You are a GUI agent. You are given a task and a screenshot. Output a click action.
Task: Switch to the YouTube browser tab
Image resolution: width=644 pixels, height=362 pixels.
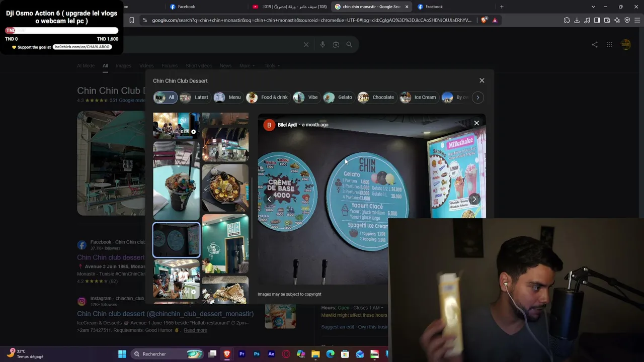coord(289,7)
